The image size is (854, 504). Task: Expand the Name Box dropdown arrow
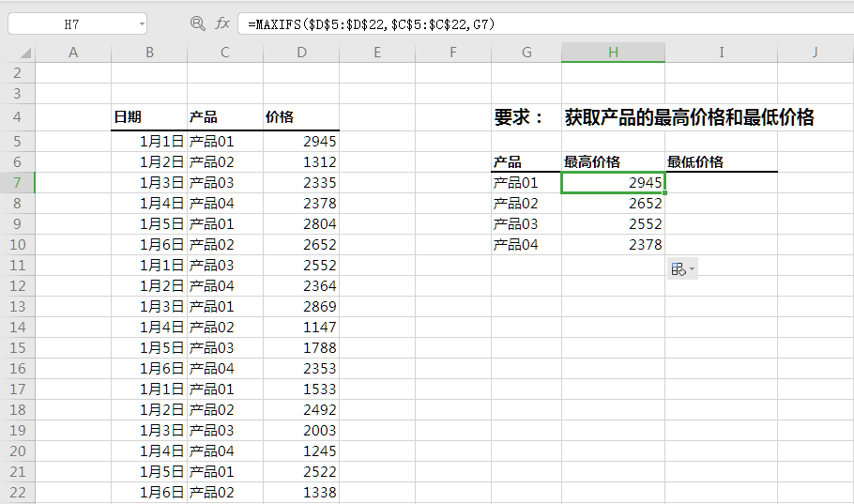click(x=142, y=24)
